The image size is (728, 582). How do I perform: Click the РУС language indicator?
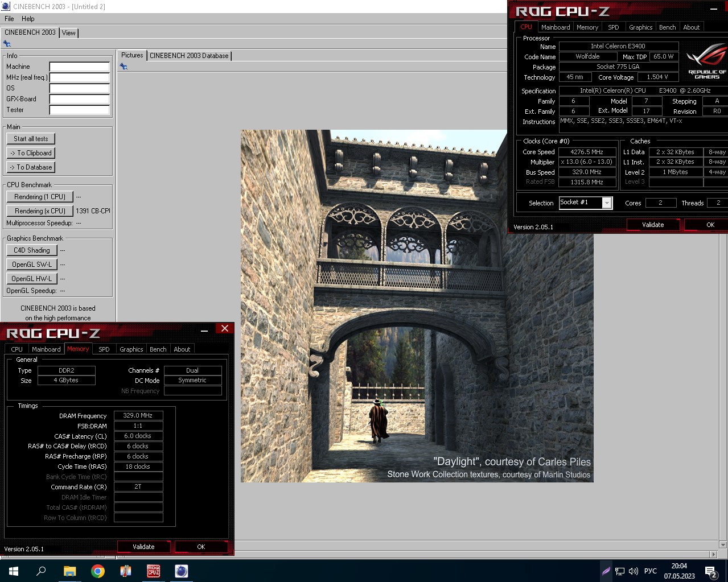click(650, 571)
